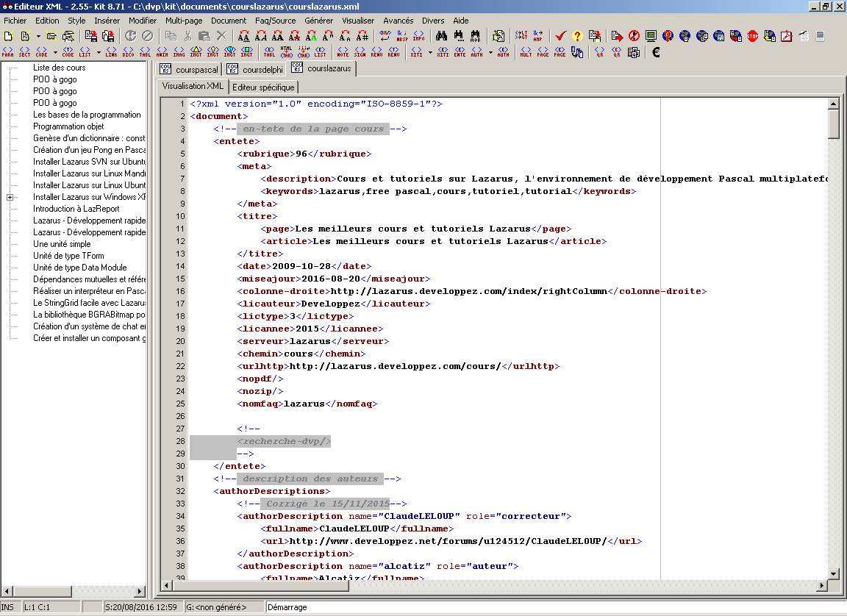The width and height of the screenshot is (847, 616).
Task: Open the dropdown arrow next to new document icon
Action: click(38, 35)
